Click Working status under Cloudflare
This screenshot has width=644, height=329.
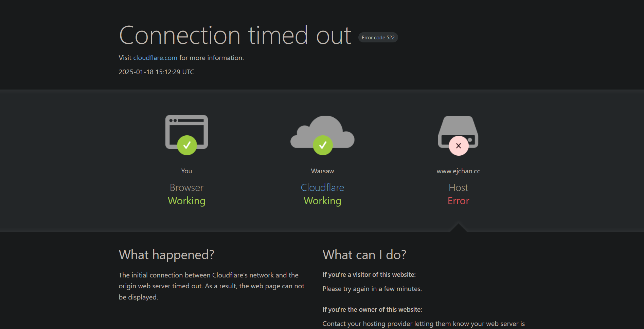(322, 201)
